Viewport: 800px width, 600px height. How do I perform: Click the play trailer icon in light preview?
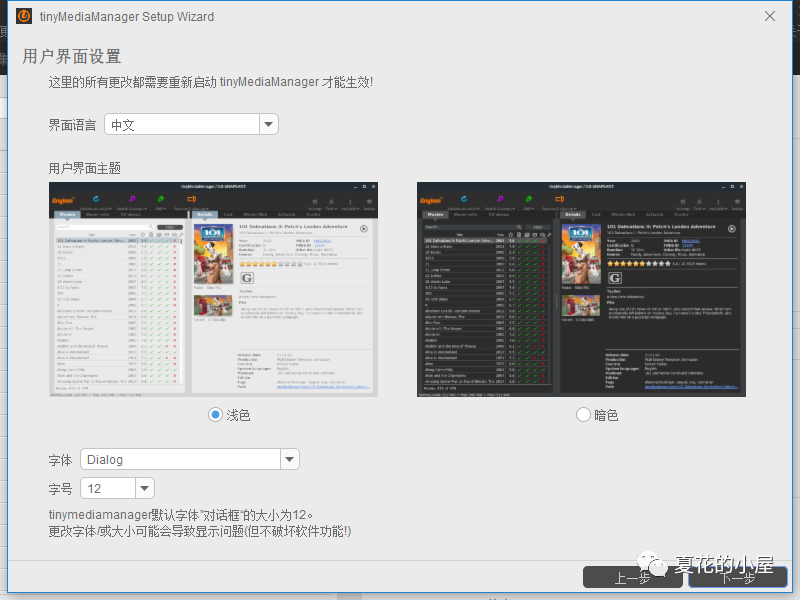pos(363,229)
